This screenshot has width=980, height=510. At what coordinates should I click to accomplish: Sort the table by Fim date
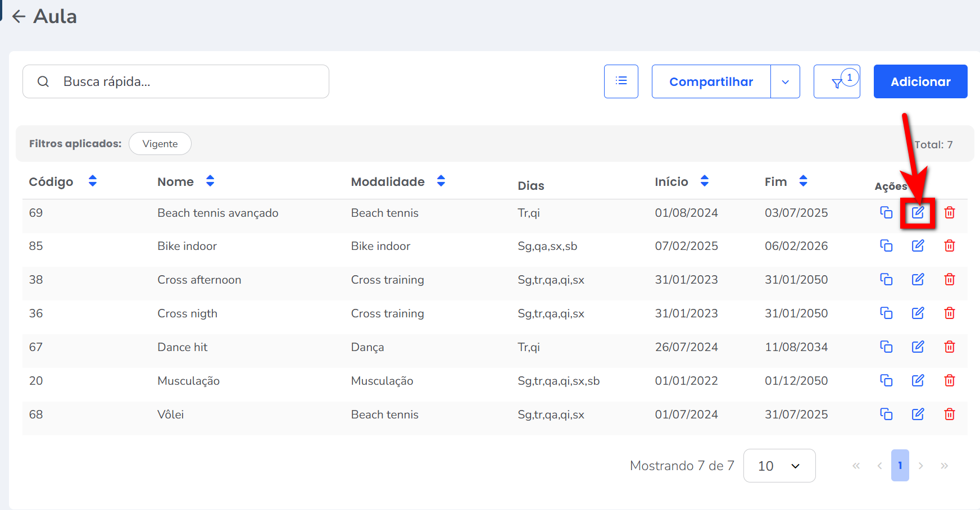coord(803,181)
